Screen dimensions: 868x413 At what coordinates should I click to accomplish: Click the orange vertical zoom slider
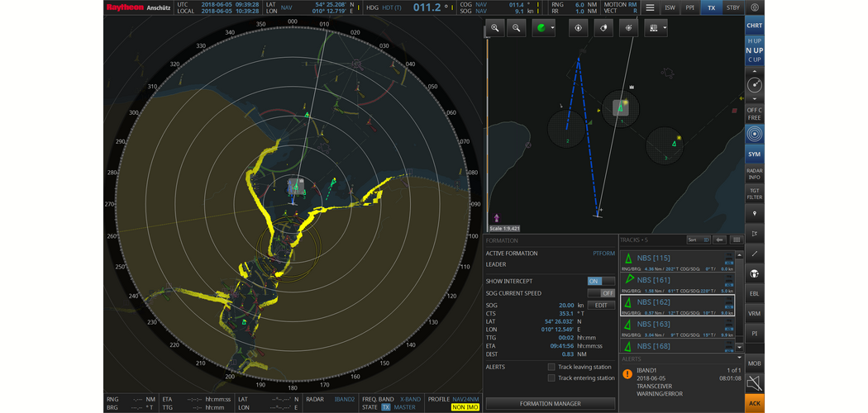(x=487, y=133)
